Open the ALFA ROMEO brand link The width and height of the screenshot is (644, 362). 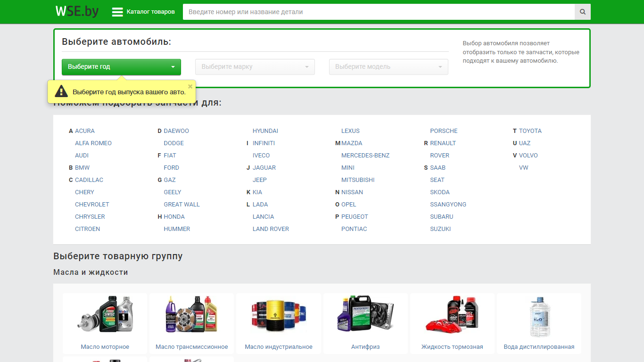pyautogui.click(x=93, y=143)
